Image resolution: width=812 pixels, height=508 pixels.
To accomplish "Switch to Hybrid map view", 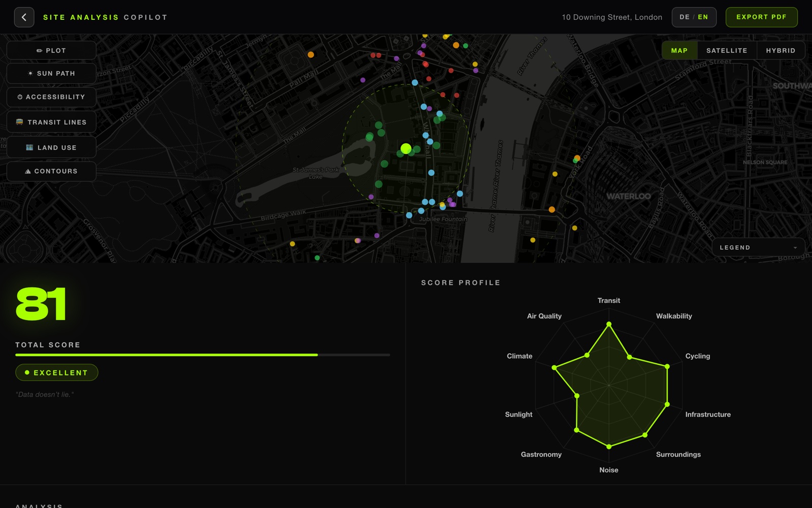I will (x=781, y=50).
